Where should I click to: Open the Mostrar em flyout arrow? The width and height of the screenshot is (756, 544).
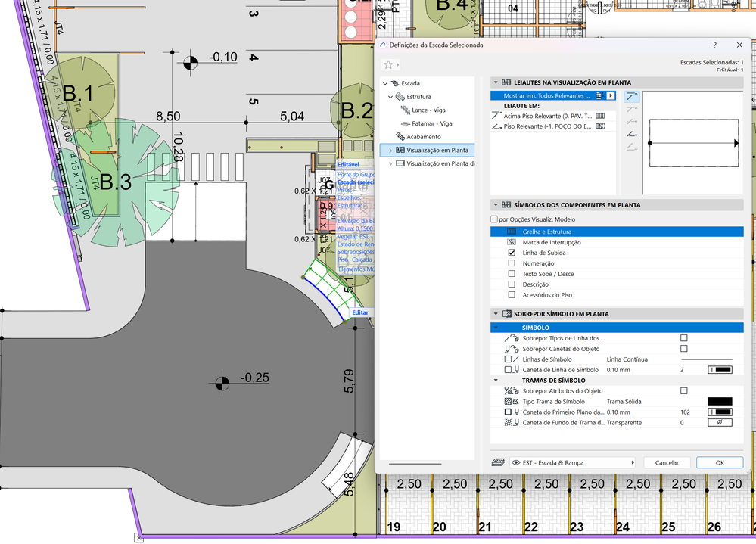[x=611, y=96]
